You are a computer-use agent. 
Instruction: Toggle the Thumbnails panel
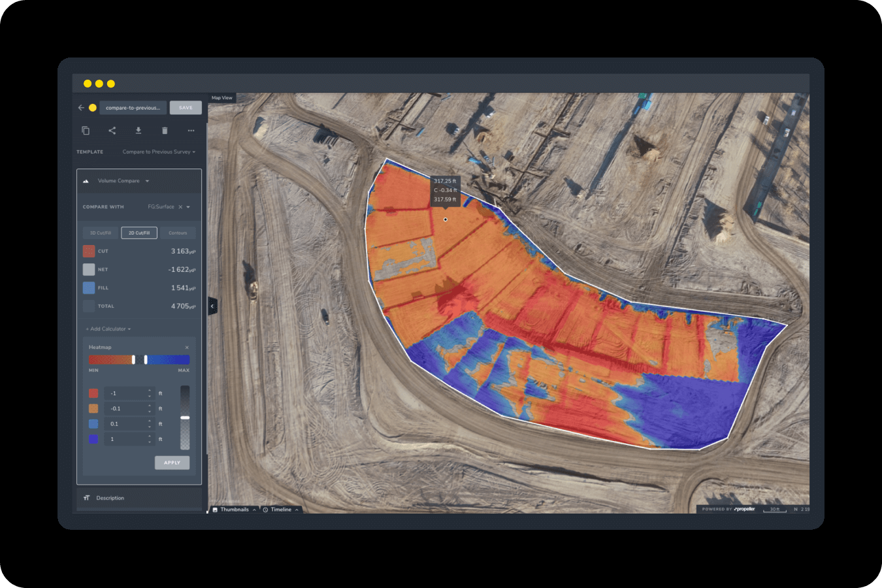tap(234, 510)
